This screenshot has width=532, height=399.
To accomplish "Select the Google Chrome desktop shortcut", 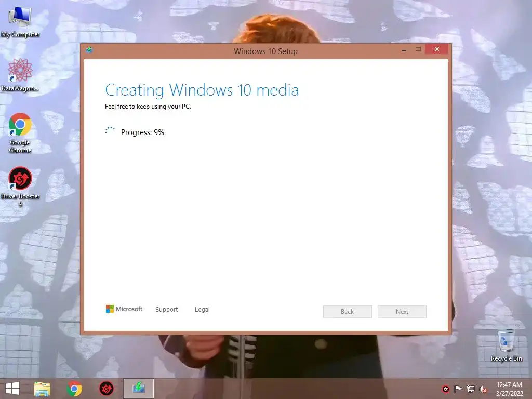I will (x=20, y=133).
